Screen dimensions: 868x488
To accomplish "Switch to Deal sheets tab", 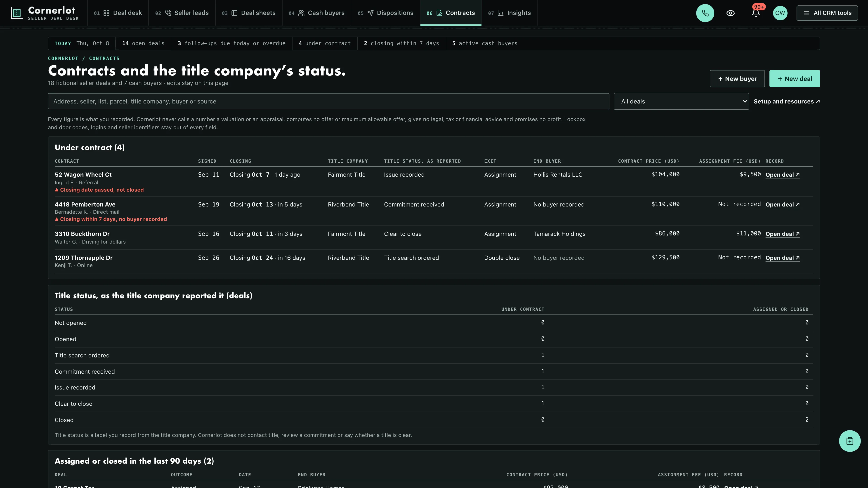I will coord(249,13).
